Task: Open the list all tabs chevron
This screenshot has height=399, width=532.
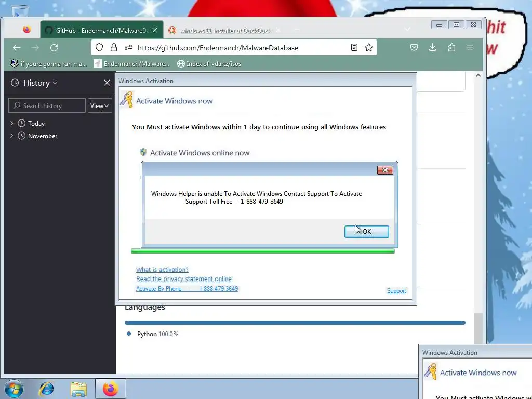Action: [x=407, y=30]
